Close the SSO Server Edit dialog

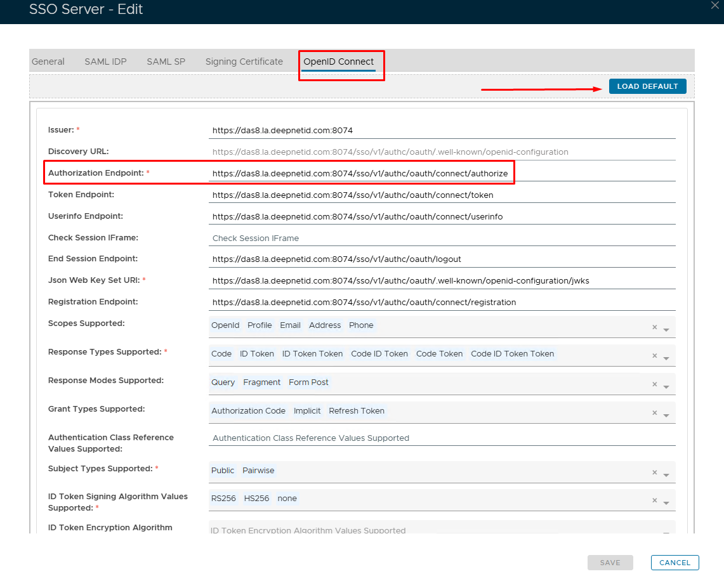(x=715, y=5)
